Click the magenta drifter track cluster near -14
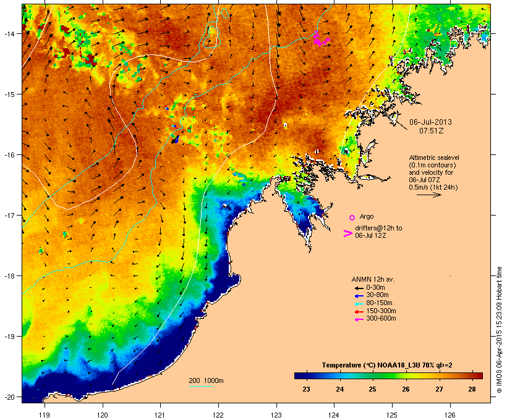 [x=321, y=39]
